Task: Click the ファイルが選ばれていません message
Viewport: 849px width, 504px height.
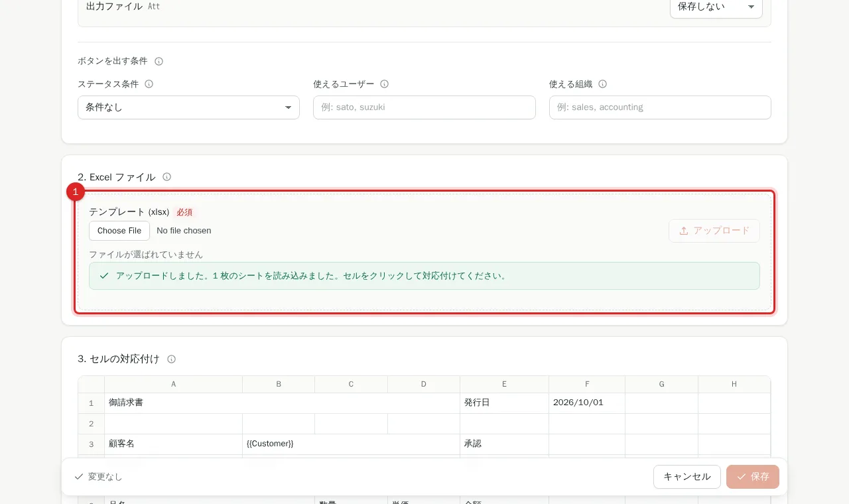Action: (146, 255)
